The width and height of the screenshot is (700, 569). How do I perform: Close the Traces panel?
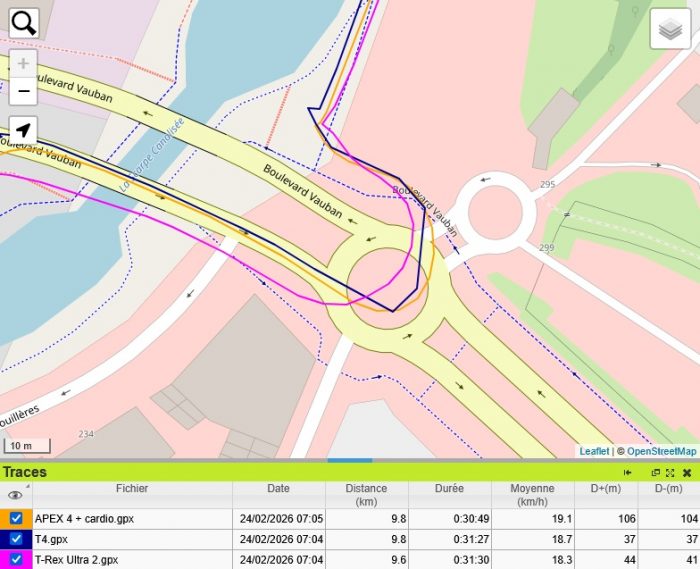pos(687,472)
